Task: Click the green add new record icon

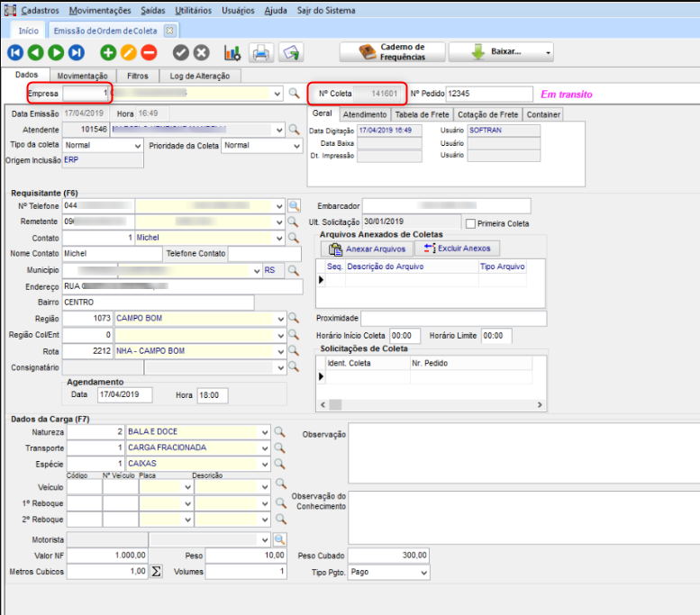Action: point(108,53)
